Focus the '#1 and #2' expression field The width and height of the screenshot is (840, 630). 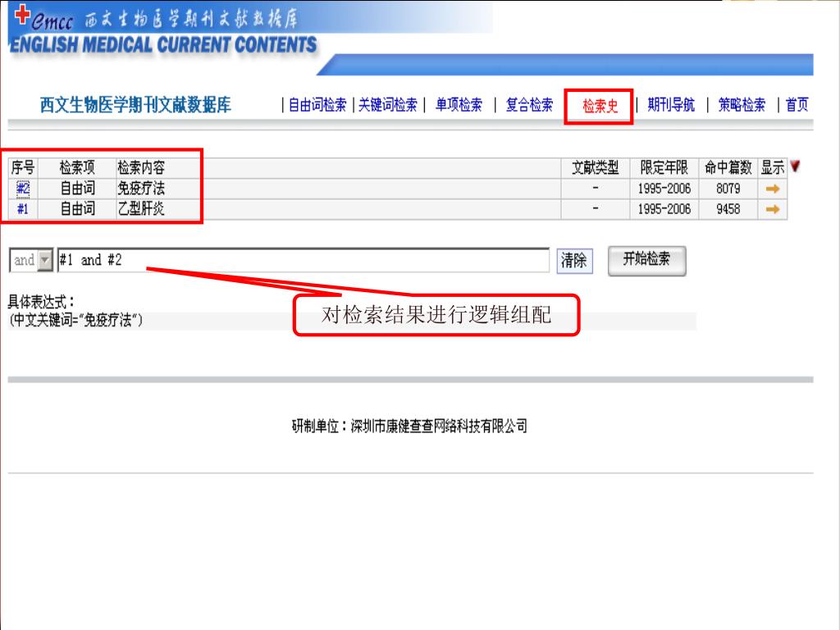[304, 260]
